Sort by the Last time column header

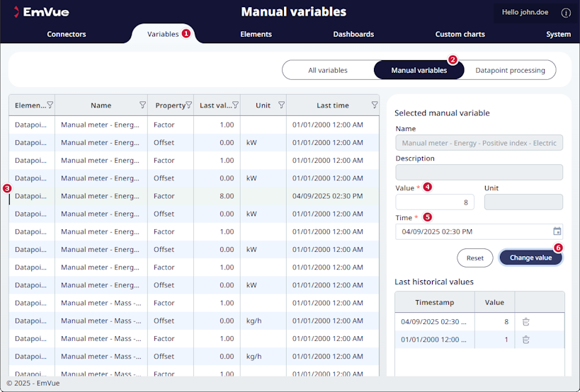333,105
